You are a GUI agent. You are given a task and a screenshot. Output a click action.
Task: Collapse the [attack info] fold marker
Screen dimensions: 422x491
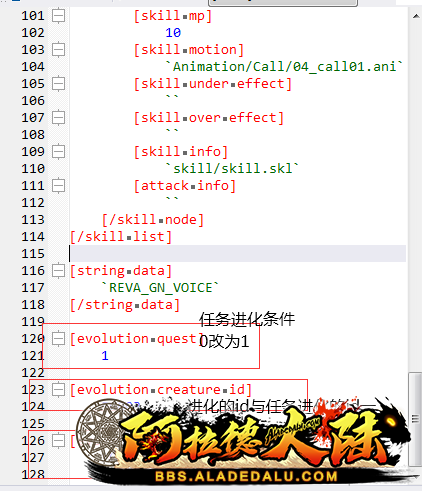[58, 186]
